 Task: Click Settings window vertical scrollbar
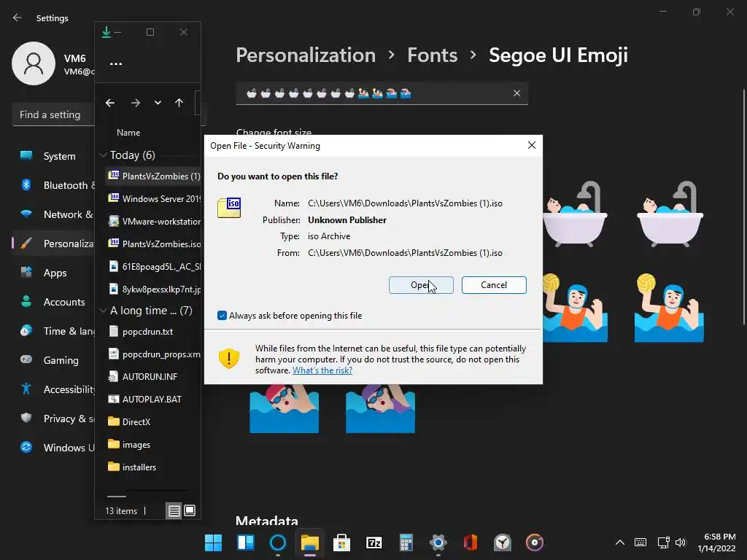point(743,207)
